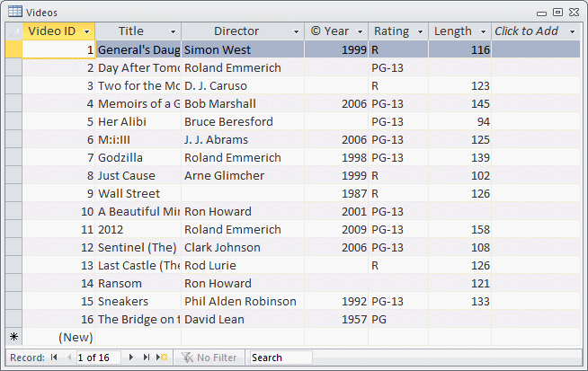Click the Arne Glimcher director cell

[243, 175]
